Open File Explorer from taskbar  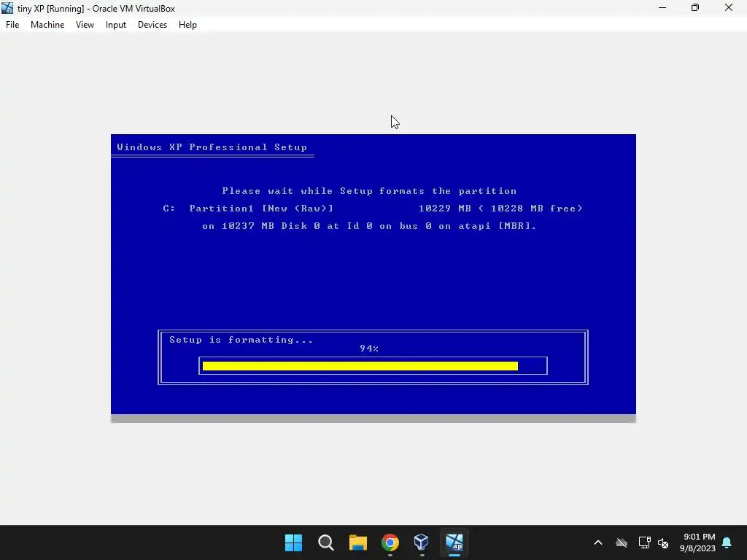pos(357,542)
